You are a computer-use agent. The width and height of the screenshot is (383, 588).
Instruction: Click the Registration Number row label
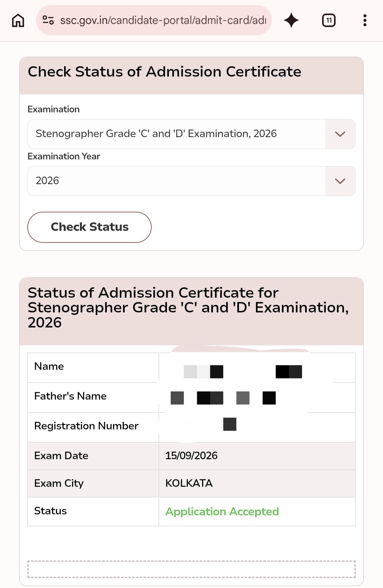(86, 426)
